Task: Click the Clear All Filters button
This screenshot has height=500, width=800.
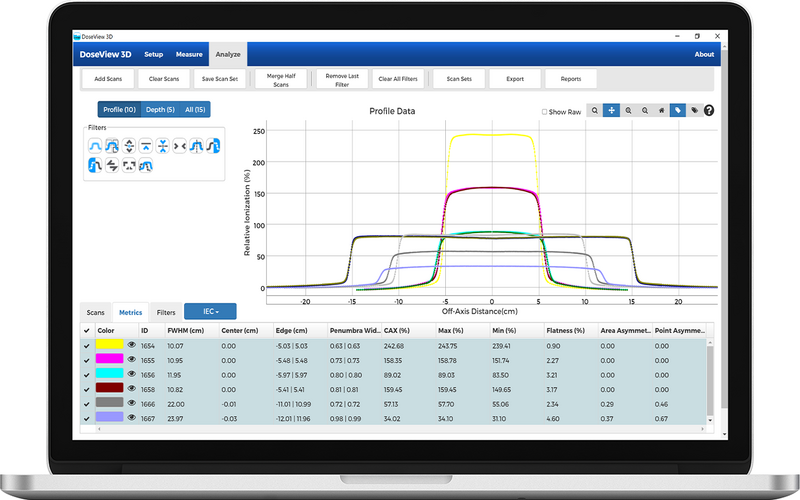Action: pos(399,78)
